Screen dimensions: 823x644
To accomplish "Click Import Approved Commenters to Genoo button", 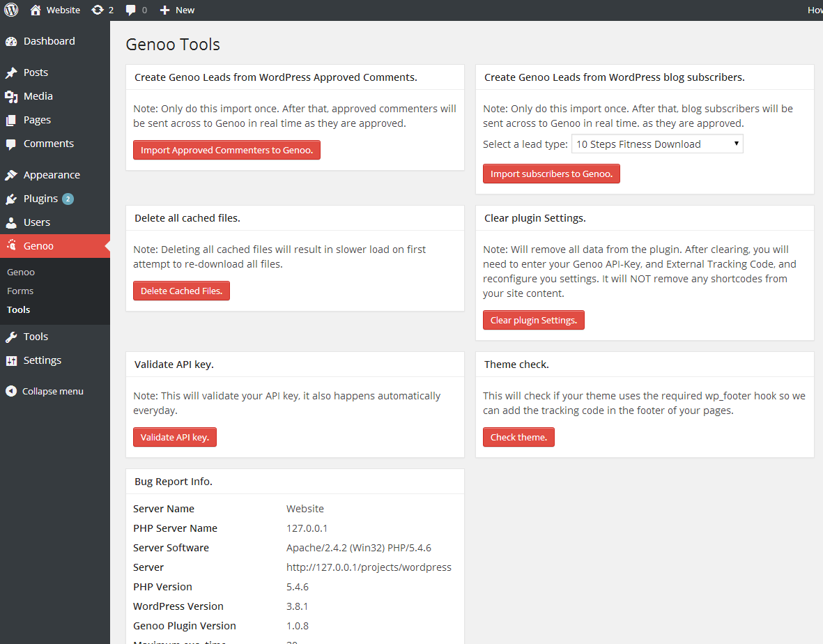I will tap(226, 150).
